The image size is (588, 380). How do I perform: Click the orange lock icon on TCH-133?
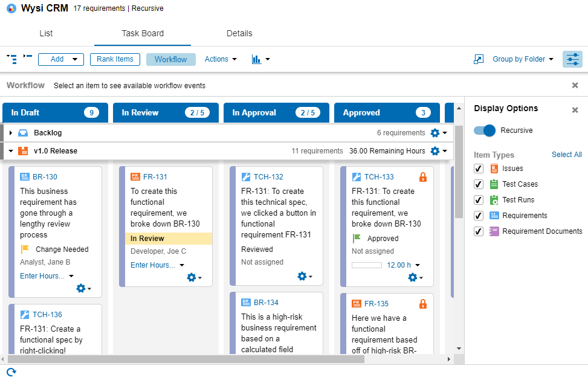tap(423, 177)
